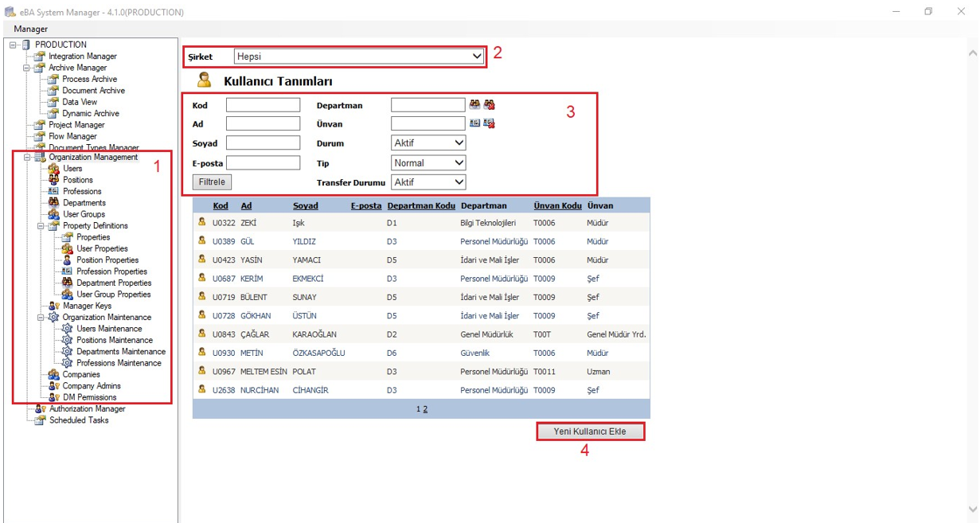980x523 pixels.
Task: Clear the Ünvan selection with red-X icon
Action: click(489, 123)
